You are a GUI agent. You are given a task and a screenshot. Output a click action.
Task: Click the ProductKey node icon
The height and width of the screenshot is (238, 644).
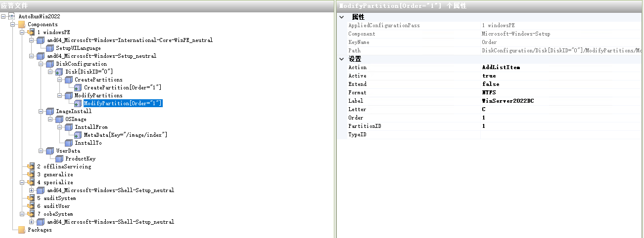point(59,159)
